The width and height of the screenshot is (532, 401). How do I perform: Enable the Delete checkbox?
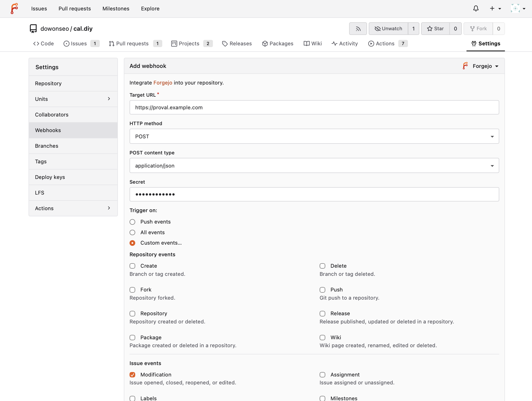(323, 266)
